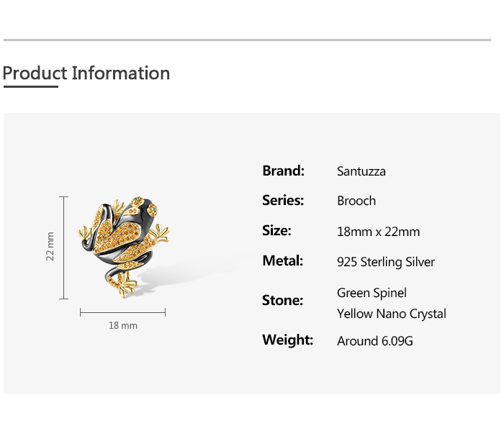
Task: Select the Stone label
Action: pos(282,300)
